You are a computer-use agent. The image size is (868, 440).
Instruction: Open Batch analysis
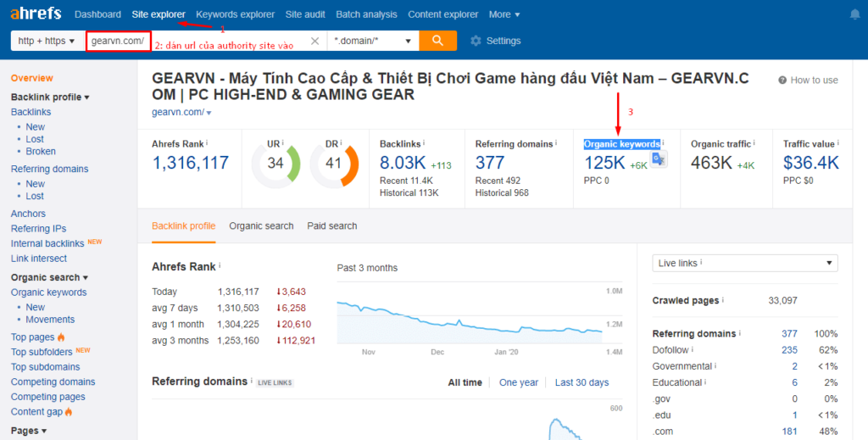(366, 14)
